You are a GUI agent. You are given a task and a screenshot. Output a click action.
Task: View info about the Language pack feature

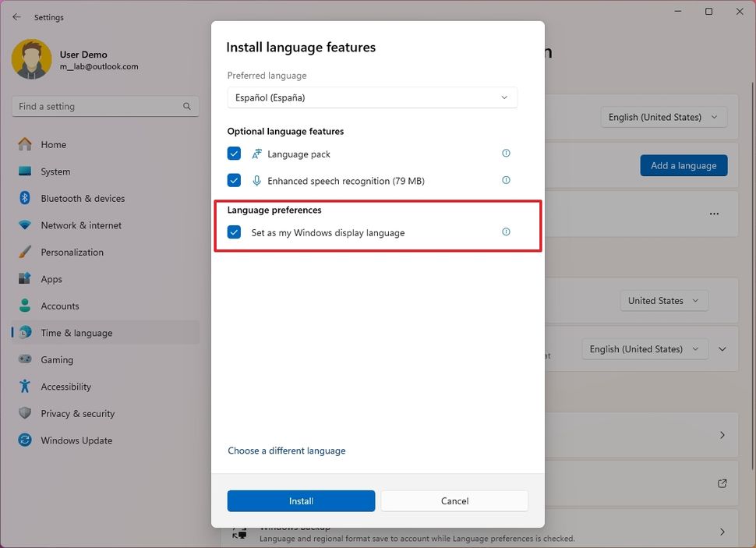coord(506,154)
